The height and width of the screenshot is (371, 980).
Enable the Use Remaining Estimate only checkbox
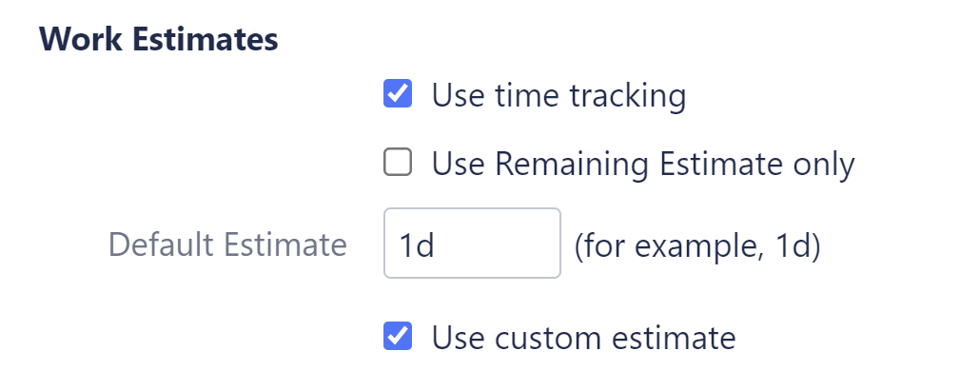pos(398,163)
